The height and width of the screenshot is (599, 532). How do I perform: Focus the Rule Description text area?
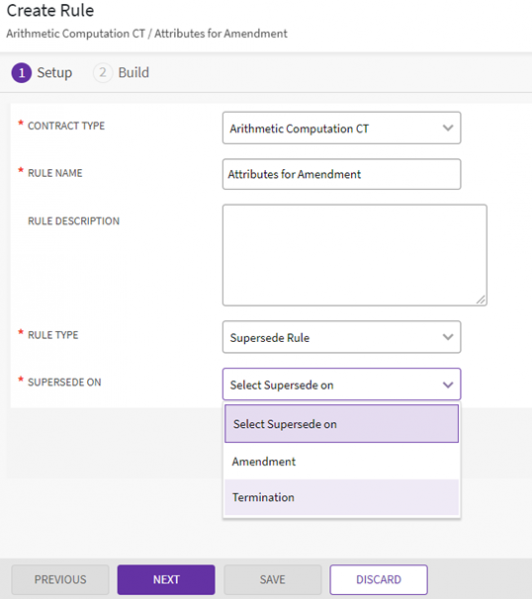[x=354, y=255]
